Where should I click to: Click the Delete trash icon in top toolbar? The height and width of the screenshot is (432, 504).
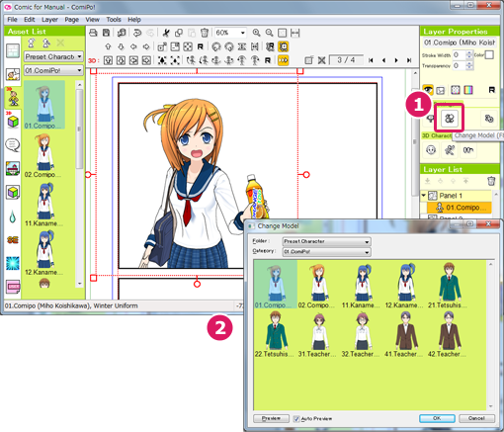click(x=205, y=33)
